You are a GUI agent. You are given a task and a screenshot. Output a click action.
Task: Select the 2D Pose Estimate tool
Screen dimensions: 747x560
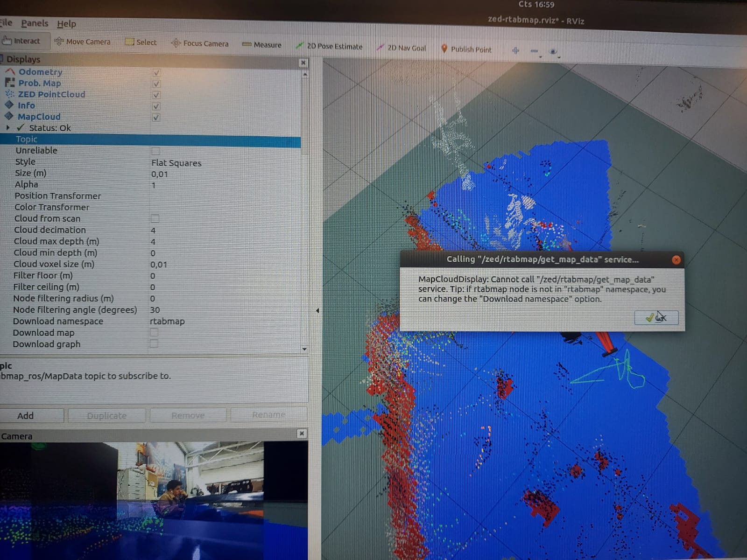point(330,46)
